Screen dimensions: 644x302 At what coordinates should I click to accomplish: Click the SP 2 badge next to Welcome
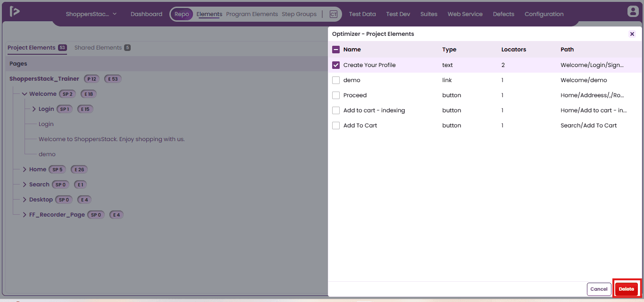click(x=68, y=94)
